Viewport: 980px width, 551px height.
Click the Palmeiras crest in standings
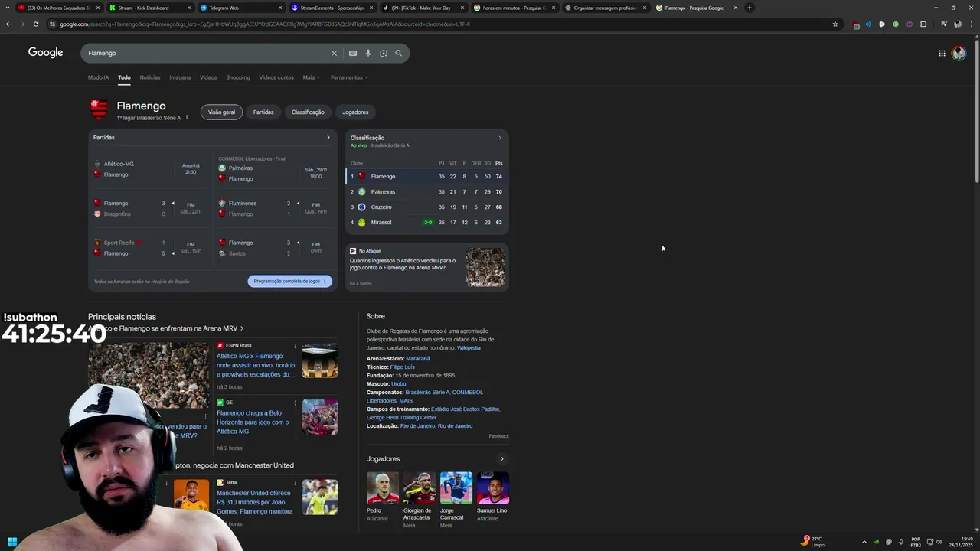[362, 192]
